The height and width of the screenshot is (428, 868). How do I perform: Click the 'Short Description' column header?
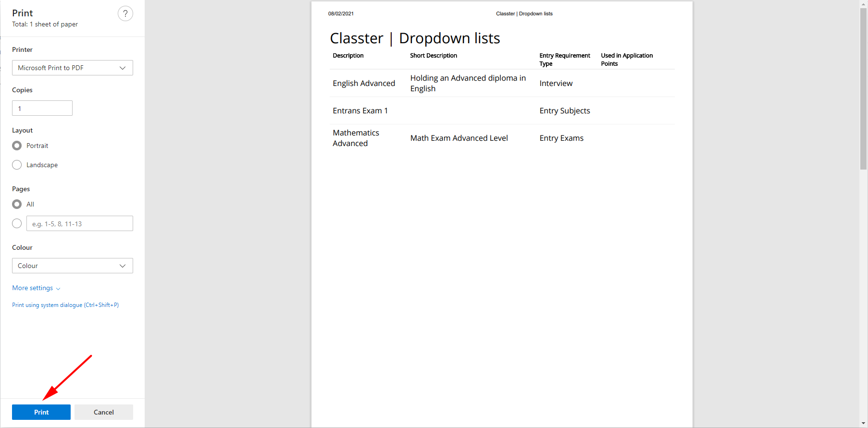(x=434, y=55)
